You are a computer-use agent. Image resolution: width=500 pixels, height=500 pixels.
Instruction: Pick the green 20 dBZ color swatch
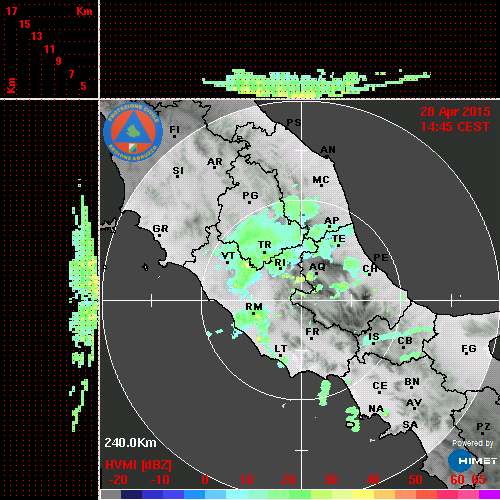click(279, 494)
